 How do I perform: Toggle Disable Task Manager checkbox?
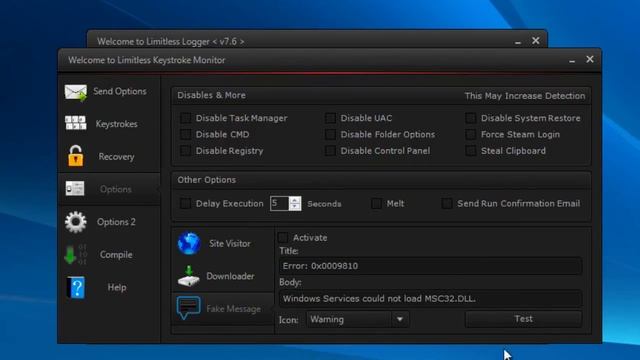pyautogui.click(x=185, y=118)
